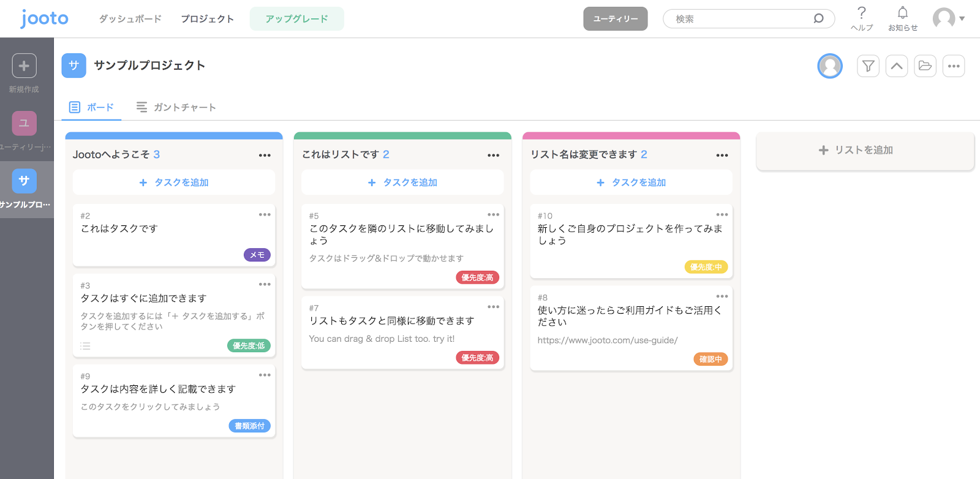
Task: Open options for task #2
Action: [x=265, y=214]
